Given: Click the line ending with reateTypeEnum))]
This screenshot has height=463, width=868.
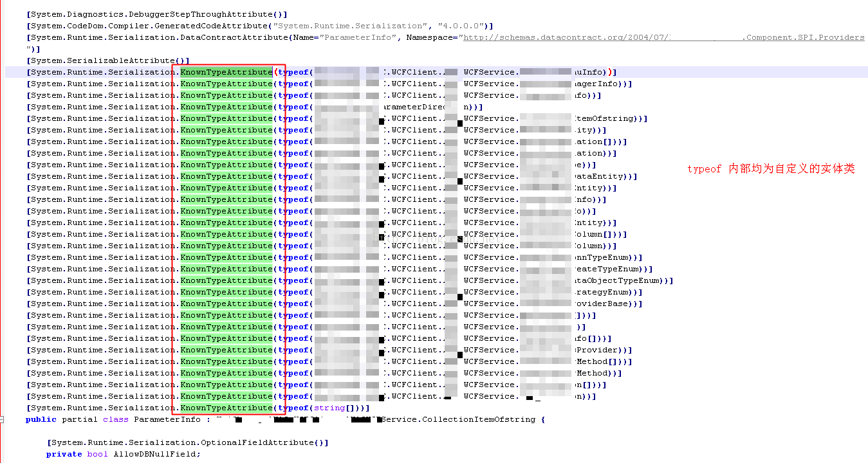Looking at the screenshot, I should click(340, 269).
